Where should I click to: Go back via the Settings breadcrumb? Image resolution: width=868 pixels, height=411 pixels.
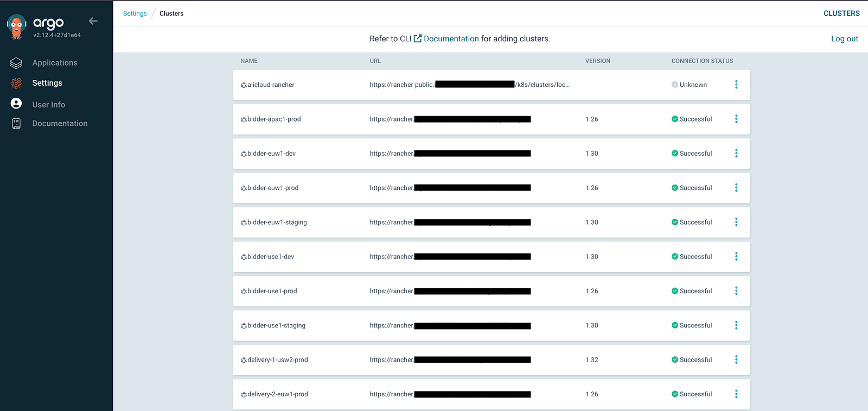(x=135, y=13)
